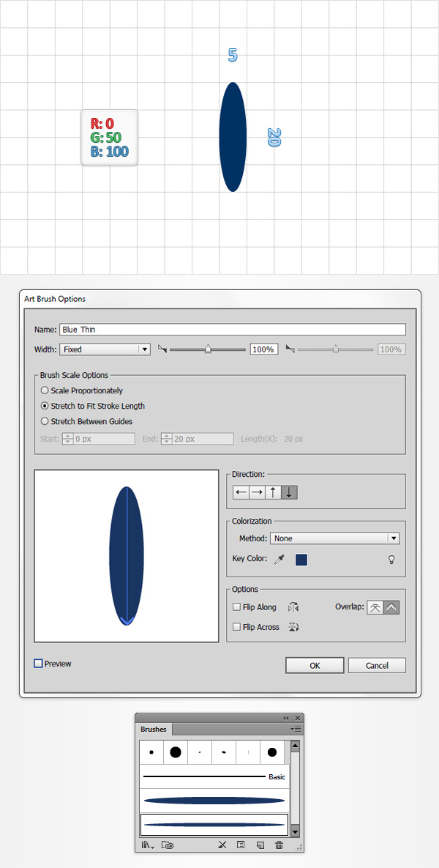Image resolution: width=439 pixels, height=868 pixels.
Task: Close the Brushes panel
Action: [298, 718]
